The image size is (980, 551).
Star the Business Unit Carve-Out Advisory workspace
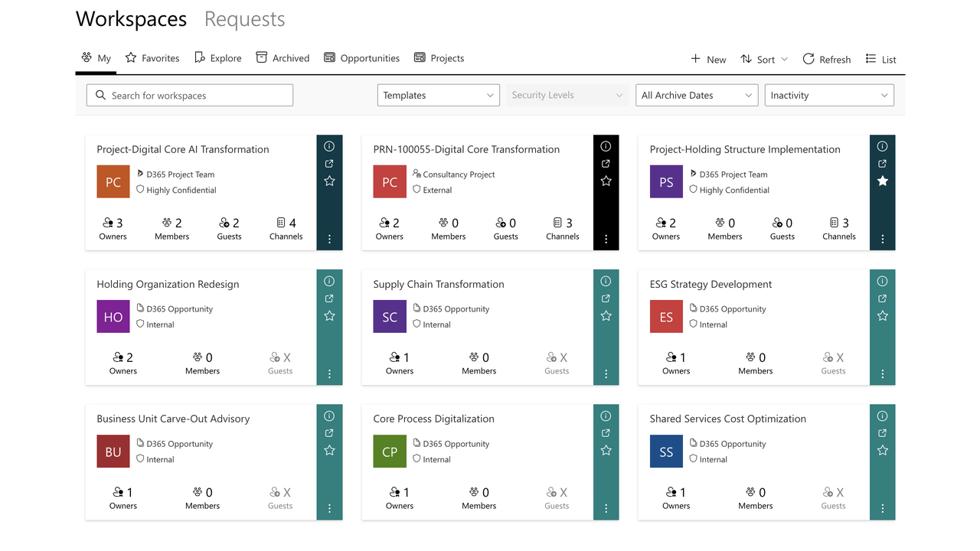point(329,451)
